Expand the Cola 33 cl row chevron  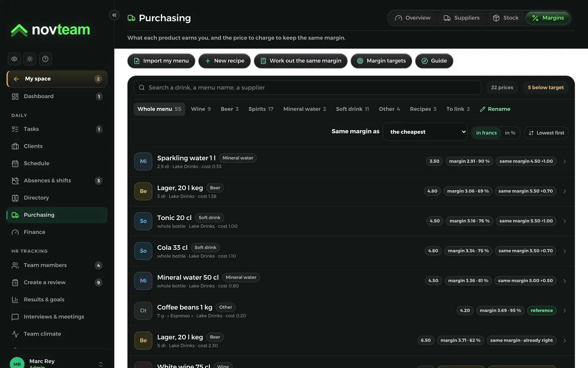[565, 251]
